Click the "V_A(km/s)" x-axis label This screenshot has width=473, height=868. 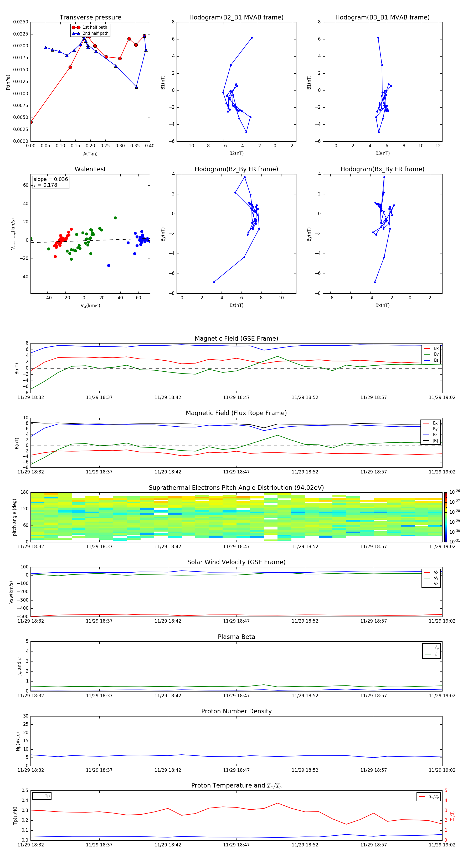[x=90, y=306]
